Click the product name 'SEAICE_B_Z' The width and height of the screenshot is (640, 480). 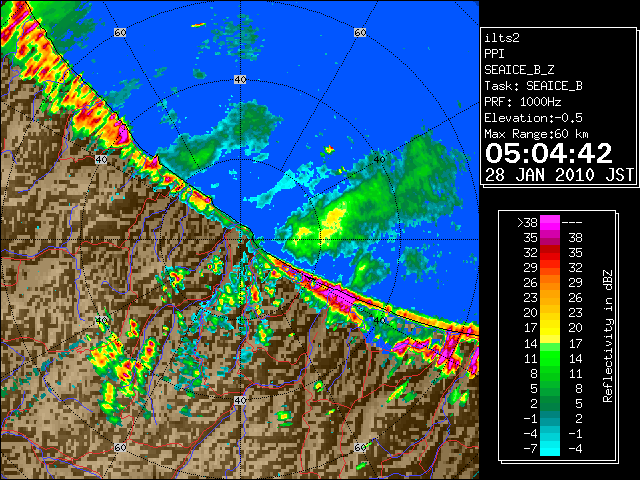click(x=519, y=70)
